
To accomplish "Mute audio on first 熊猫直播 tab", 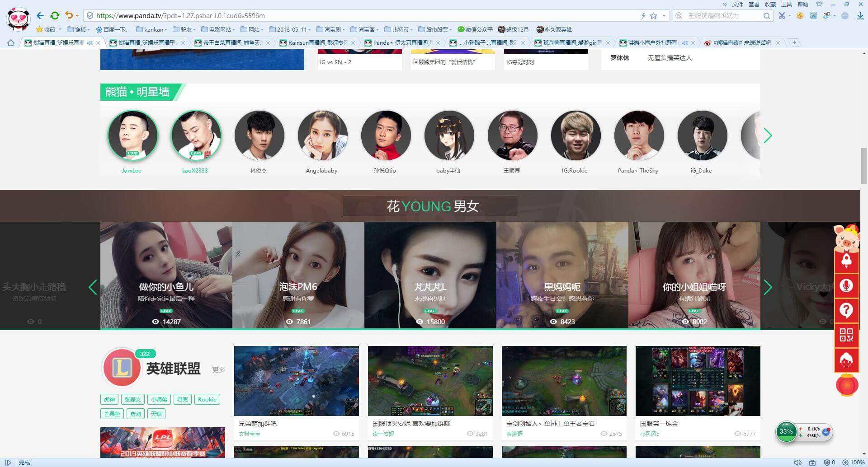I will pos(90,43).
